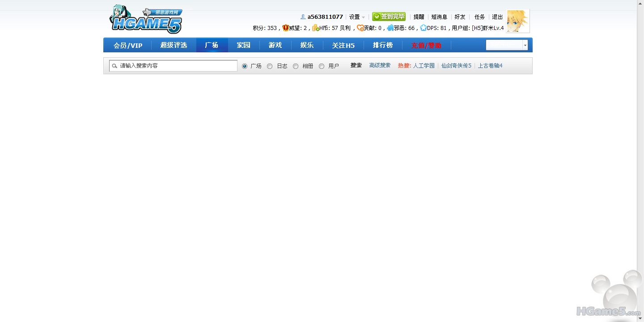Click the magnifier icon in search box
This screenshot has height=322, width=644.
pyautogui.click(x=114, y=66)
